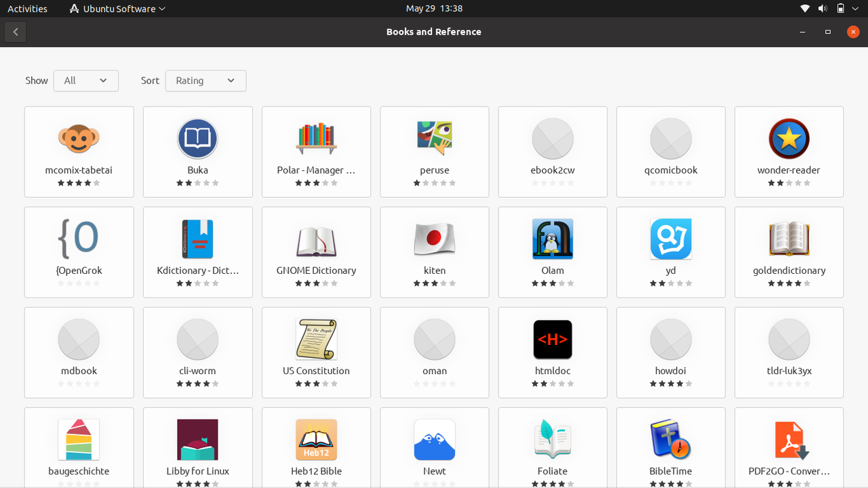Open the Heb12 Bible icon
This screenshot has height=488, width=868.
pos(316,439)
